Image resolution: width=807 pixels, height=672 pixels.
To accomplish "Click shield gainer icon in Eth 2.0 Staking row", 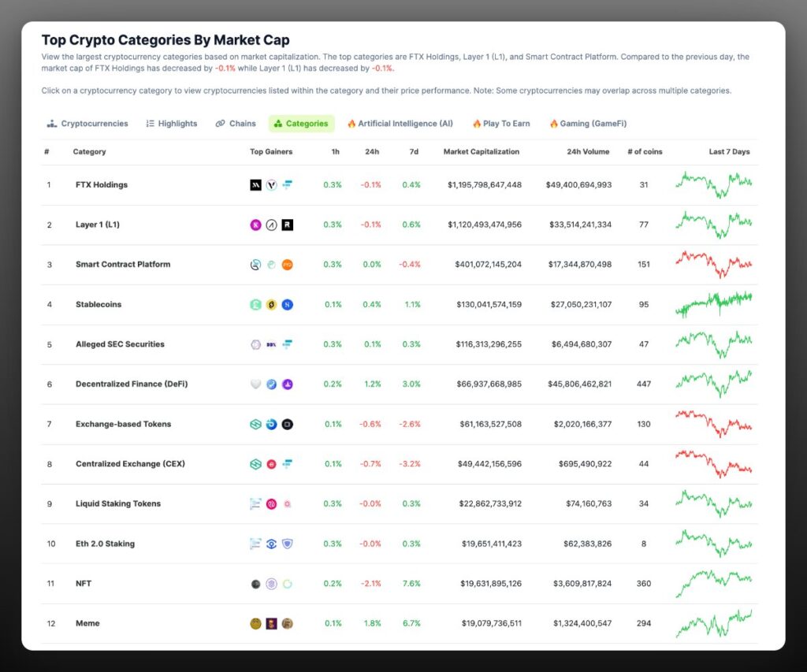I will 288,544.
